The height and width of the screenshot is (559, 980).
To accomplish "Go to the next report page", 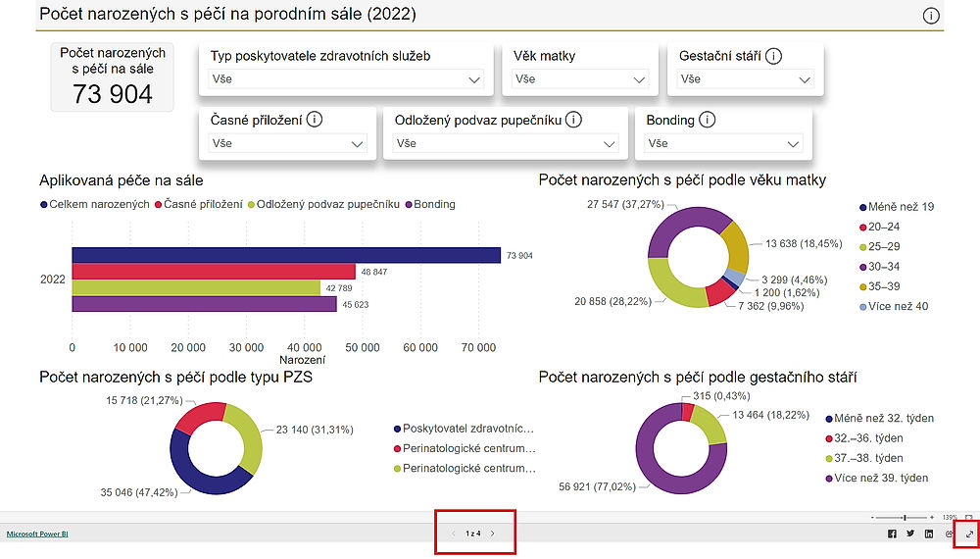I will click(493, 534).
